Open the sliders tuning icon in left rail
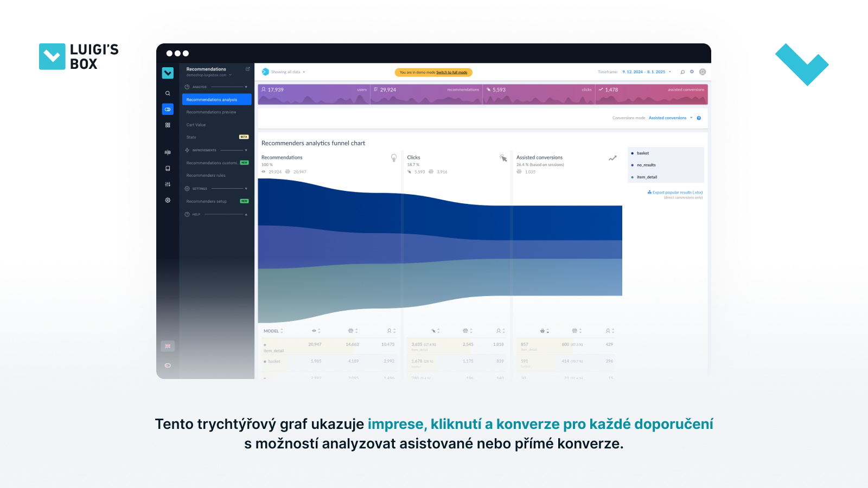Image resolution: width=868 pixels, height=488 pixels. coord(168,184)
